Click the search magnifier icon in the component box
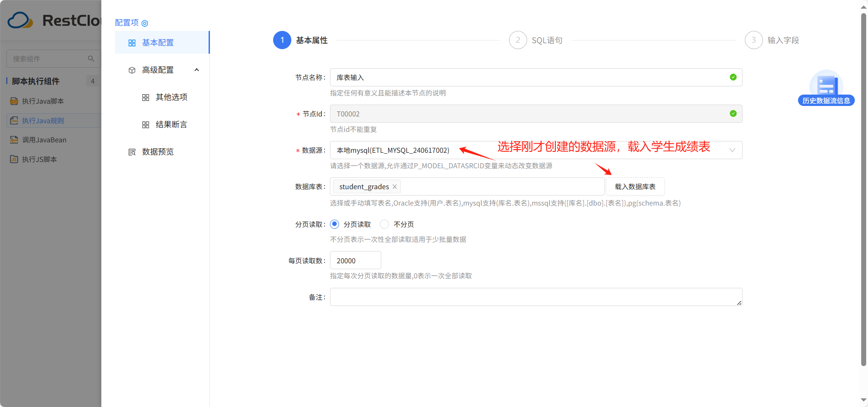This screenshot has width=868, height=407. coord(91,59)
